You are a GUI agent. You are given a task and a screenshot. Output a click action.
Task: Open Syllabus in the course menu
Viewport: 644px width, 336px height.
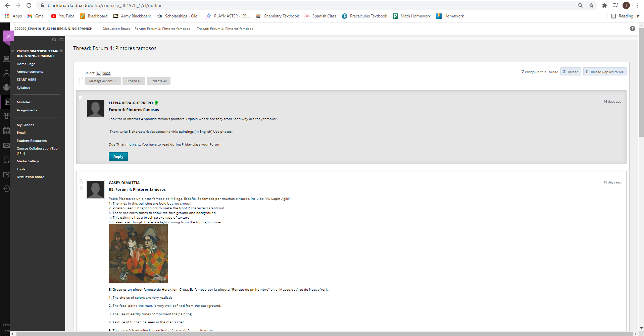click(x=23, y=88)
